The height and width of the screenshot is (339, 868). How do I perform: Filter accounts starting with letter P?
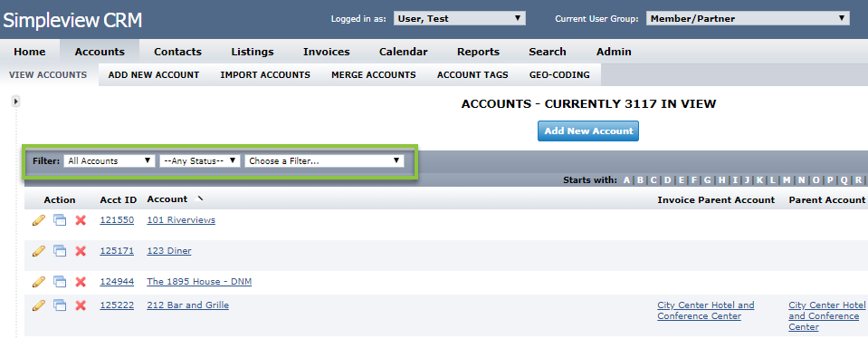click(x=830, y=180)
